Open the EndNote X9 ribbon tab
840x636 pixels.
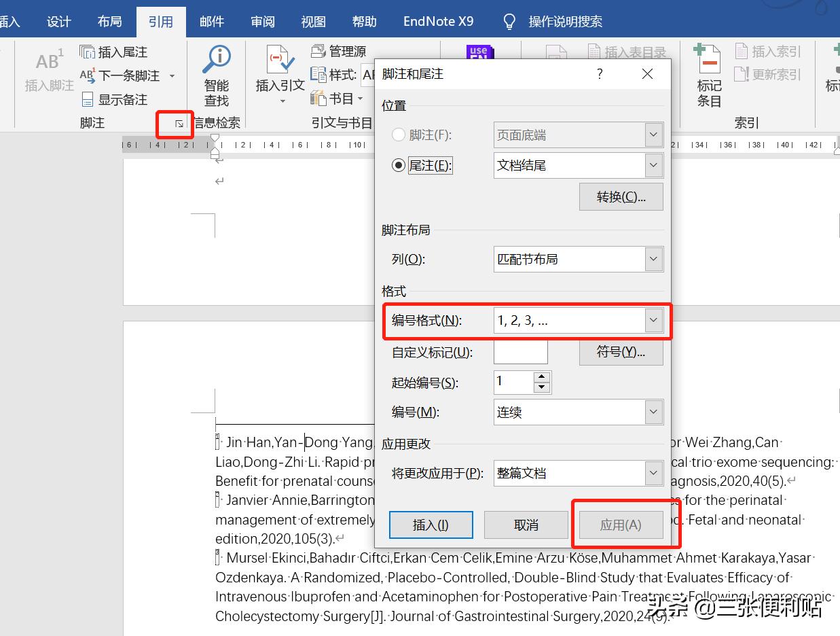pyautogui.click(x=438, y=21)
